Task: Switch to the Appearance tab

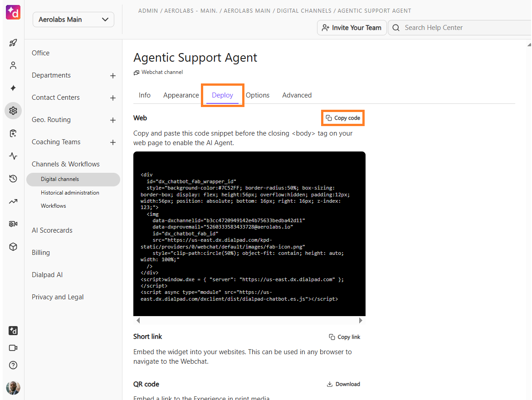Action: (x=181, y=95)
